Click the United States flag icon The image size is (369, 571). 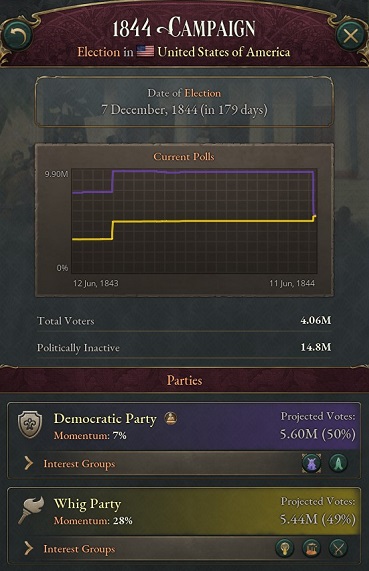145,51
